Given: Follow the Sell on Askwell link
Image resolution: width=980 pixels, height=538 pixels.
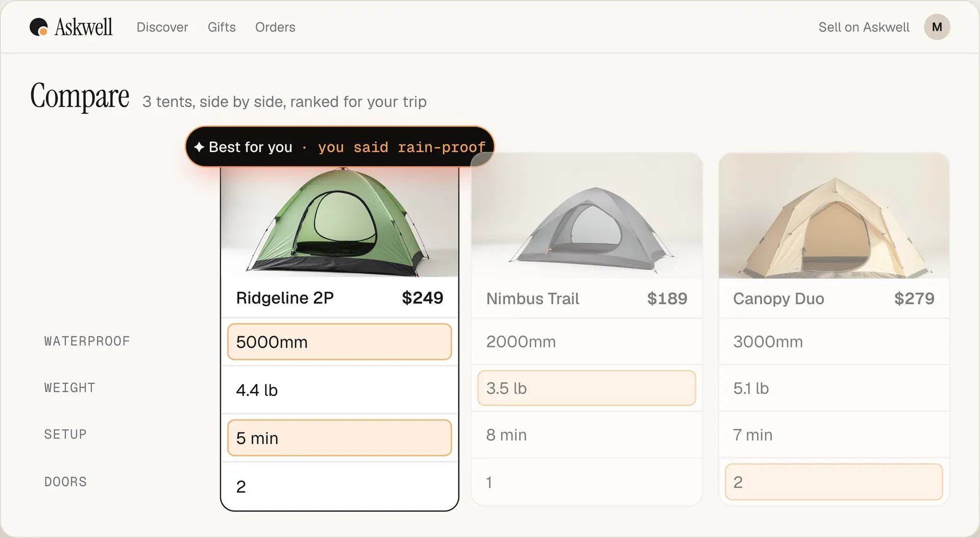Looking at the screenshot, I should 864,27.
